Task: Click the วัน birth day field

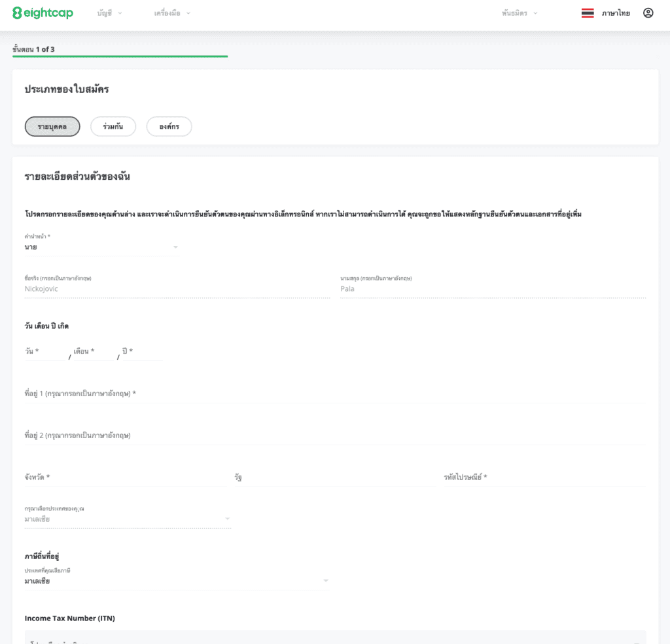Action: (44, 352)
